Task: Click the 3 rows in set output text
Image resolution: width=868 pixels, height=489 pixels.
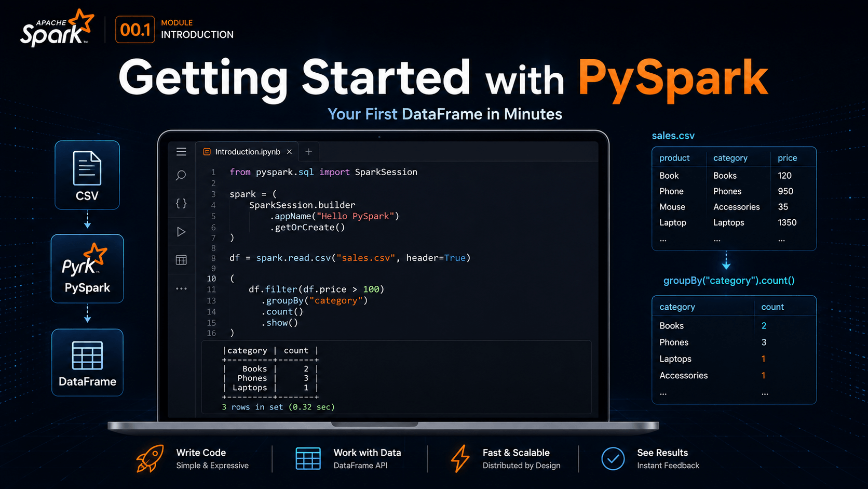Action: (x=278, y=407)
